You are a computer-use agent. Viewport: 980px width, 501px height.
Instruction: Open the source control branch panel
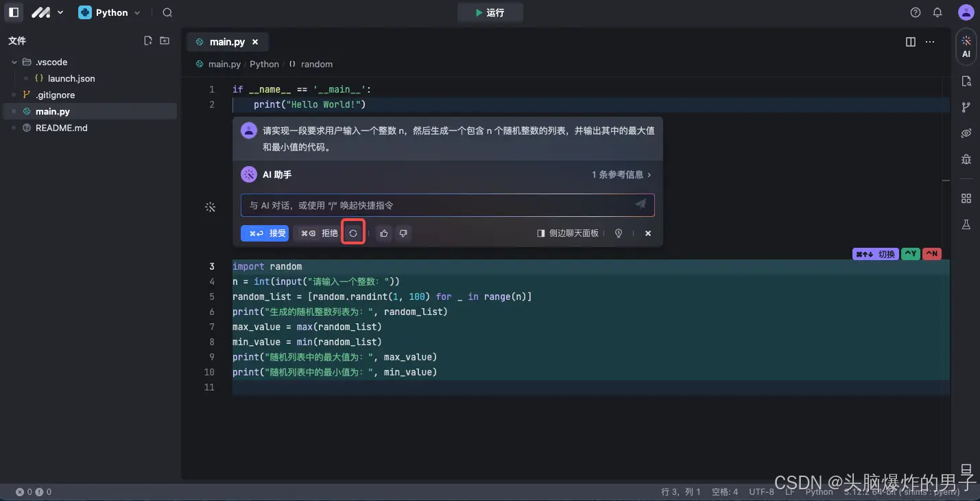pyautogui.click(x=966, y=107)
